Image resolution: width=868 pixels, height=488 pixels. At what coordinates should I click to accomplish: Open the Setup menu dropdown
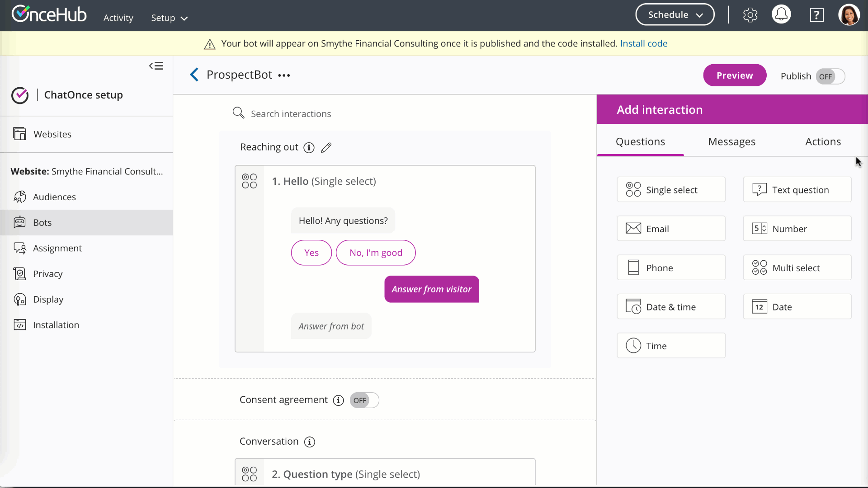pyautogui.click(x=169, y=18)
